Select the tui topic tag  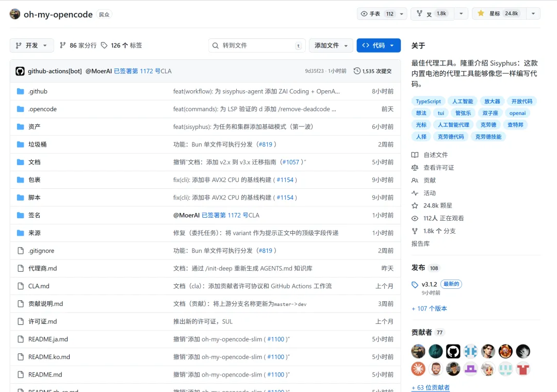[x=441, y=113]
